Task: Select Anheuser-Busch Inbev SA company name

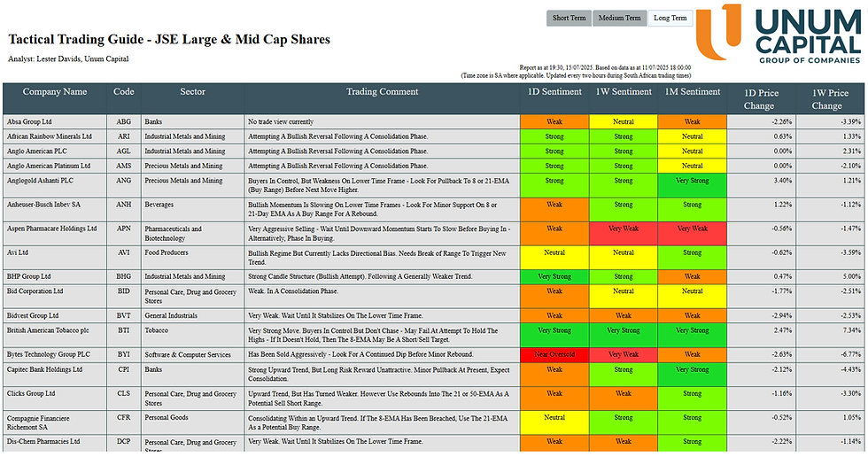Action: click(x=43, y=205)
